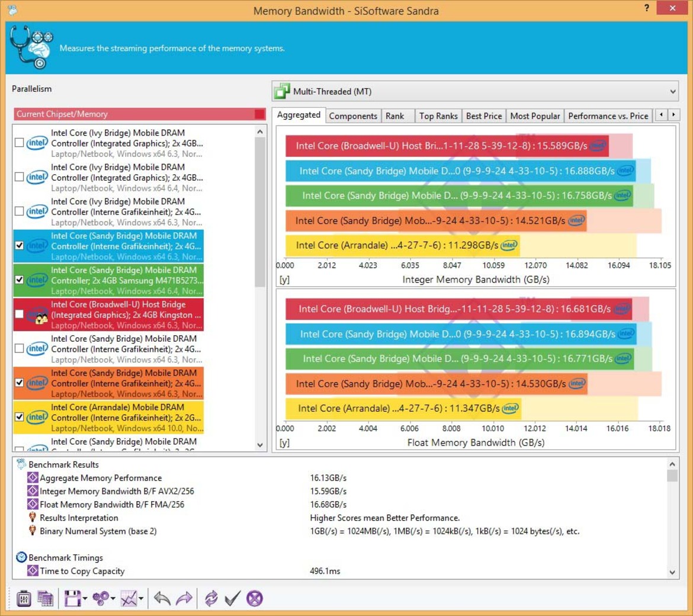Click the Intel logo on the Broadwell-U list row
Image resolution: width=693 pixels, height=616 pixels.
coord(37,315)
